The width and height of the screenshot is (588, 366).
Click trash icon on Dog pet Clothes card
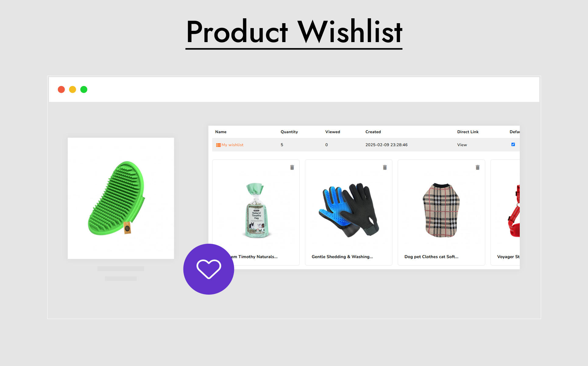tap(477, 167)
